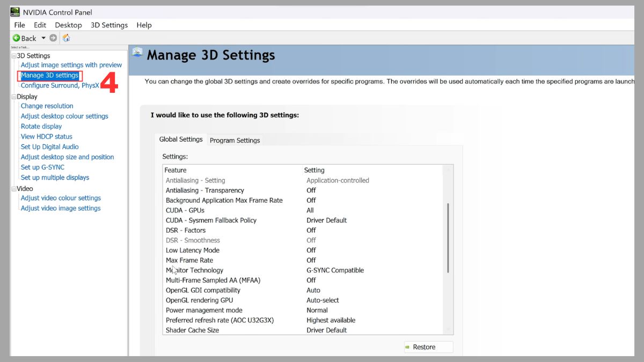Click the NVIDIA logo in title bar
The image size is (644, 362).
(x=15, y=12)
